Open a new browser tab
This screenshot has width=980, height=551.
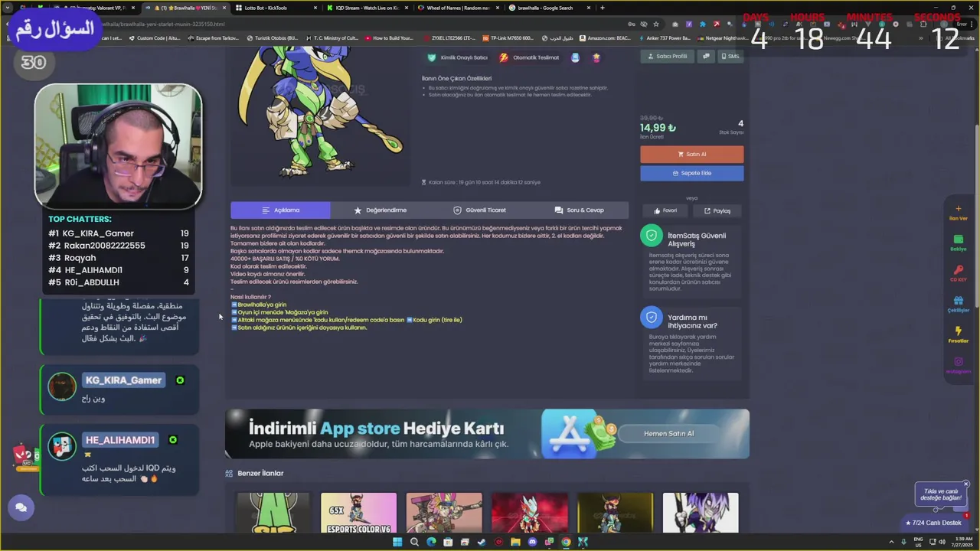click(603, 8)
